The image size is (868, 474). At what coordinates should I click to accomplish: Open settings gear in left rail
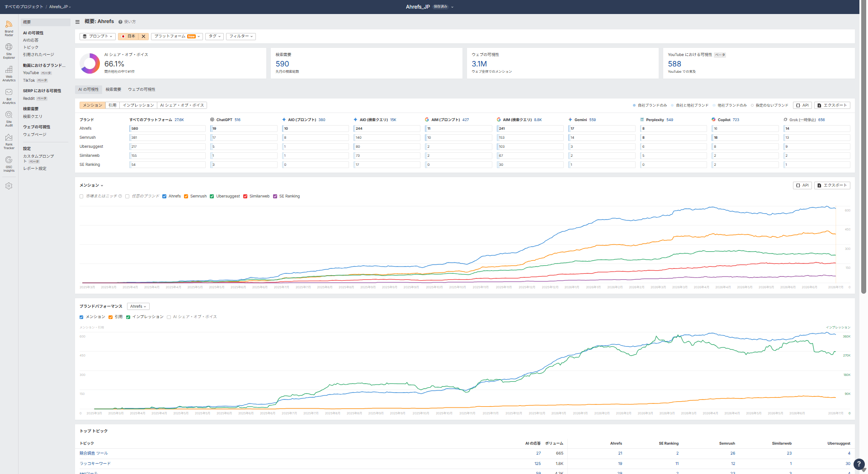click(x=9, y=186)
